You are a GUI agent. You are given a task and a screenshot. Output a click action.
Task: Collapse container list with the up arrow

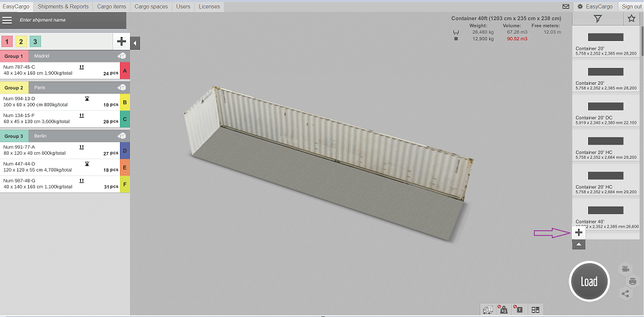[579, 245]
